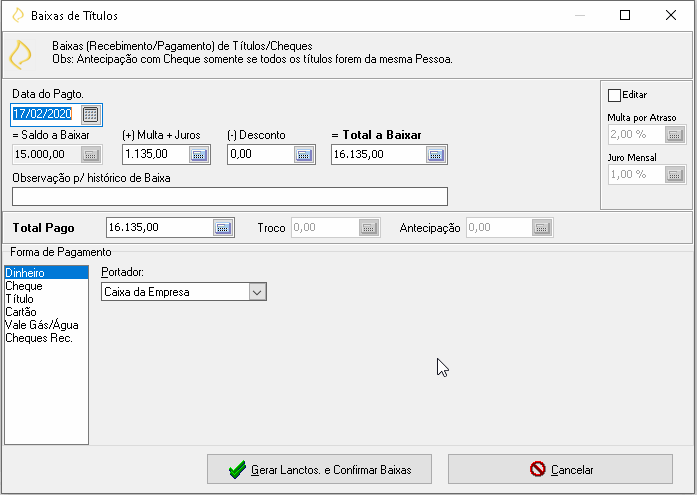Viewport: 697px width, 495px height.
Task: Pick Cheques Rec. from payment list
Action: (39, 338)
